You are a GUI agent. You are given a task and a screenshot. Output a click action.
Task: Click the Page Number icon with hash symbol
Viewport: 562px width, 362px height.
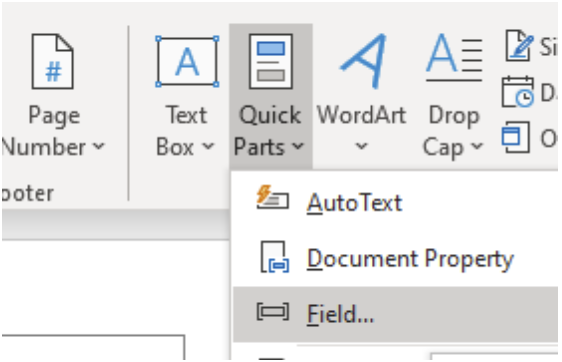[53, 62]
